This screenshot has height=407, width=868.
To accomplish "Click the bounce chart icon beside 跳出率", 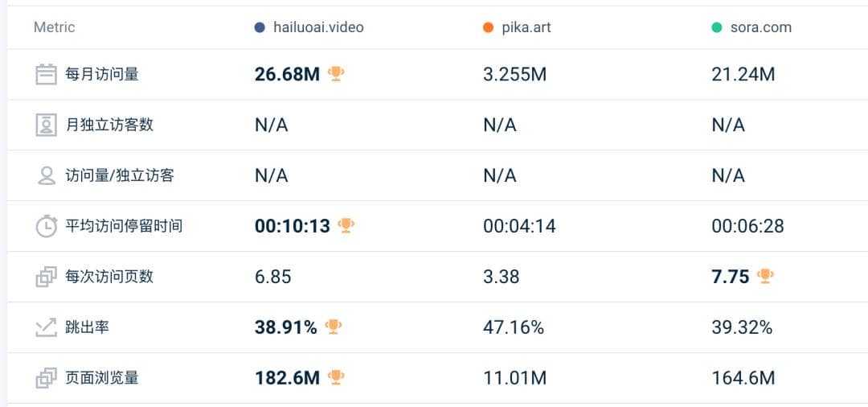I will (46, 327).
